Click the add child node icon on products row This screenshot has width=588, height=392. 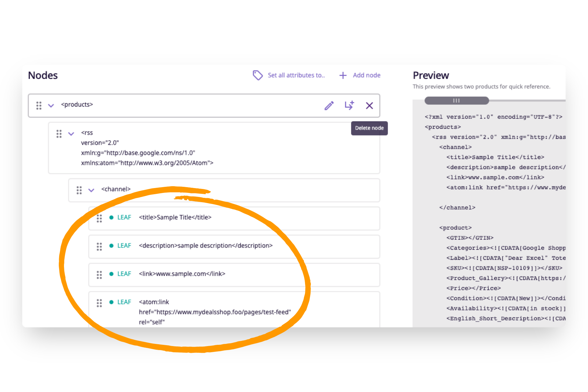[x=349, y=106]
